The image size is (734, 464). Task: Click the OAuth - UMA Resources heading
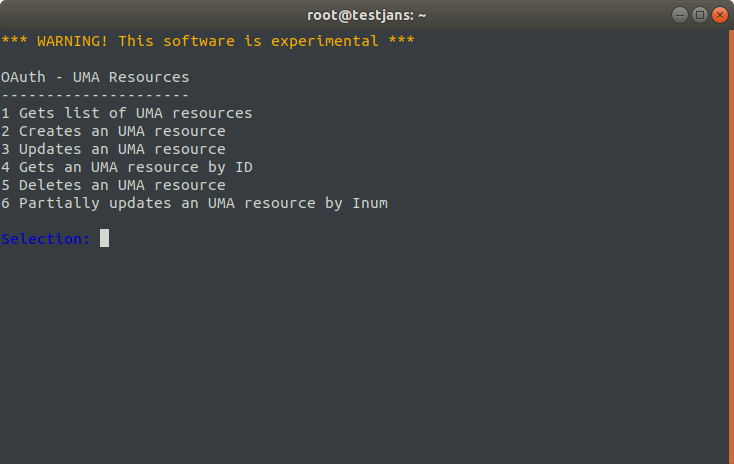(95, 77)
